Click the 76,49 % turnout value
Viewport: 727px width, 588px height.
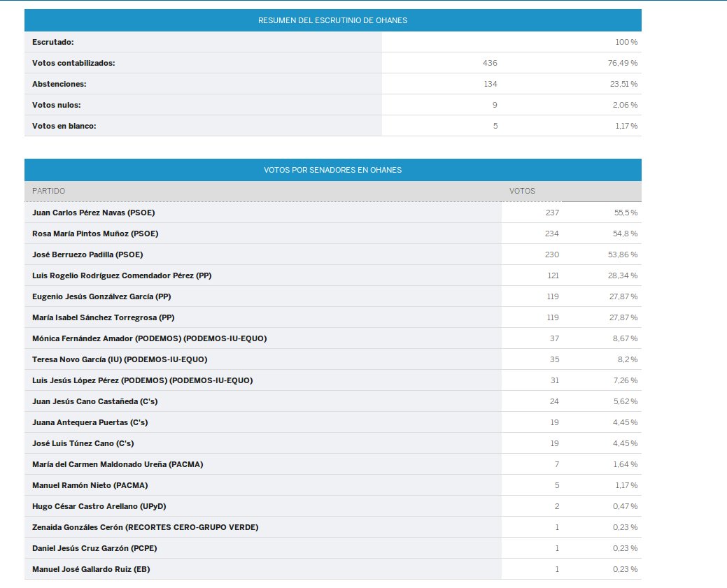[x=623, y=63]
